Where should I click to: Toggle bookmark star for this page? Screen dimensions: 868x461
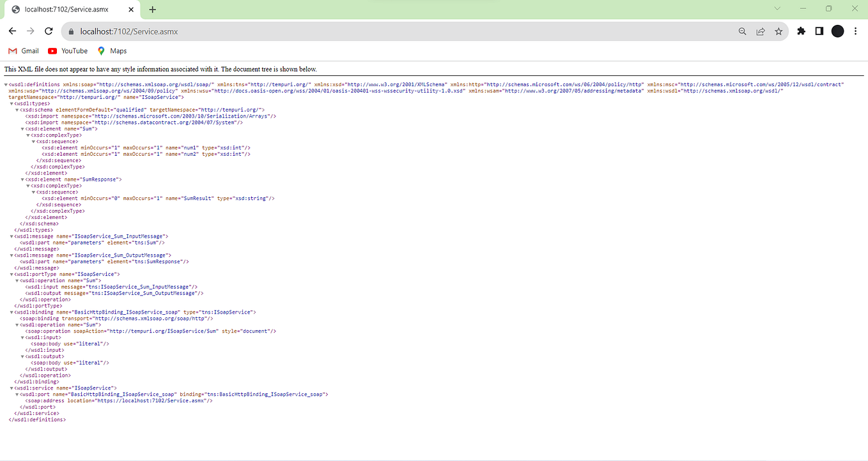click(x=778, y=31)
